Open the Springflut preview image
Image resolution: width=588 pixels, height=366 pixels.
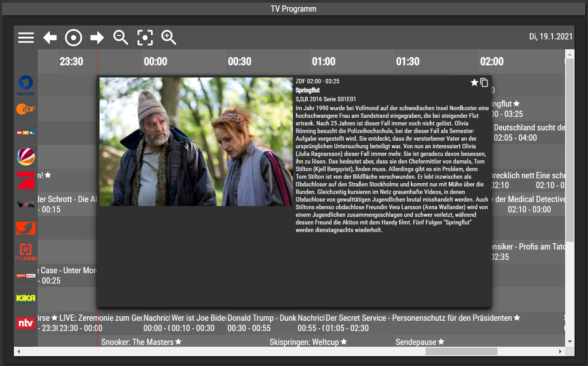coord(196,142)
